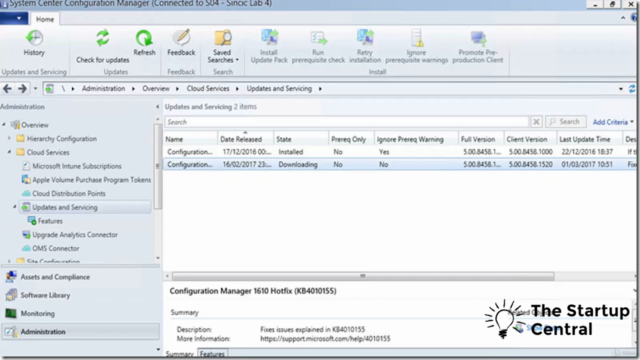Select Ignore prerequisite warnings

click(416, 47)
